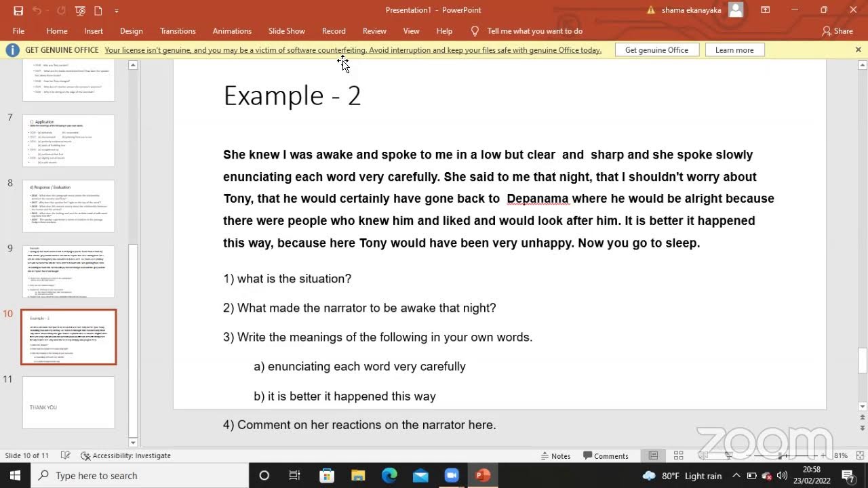The width and height of the screenshot is (868, 488).
Task: Open Microsoft Edge from the taskbar
Action: click(389, 476)
